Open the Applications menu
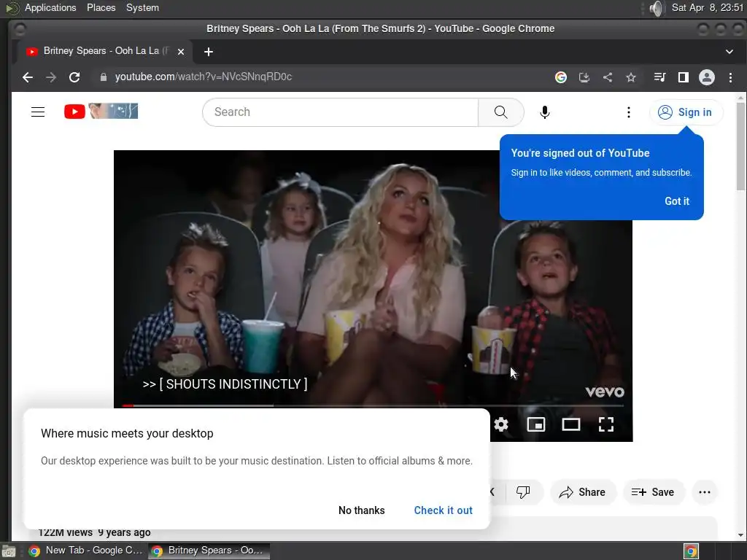The height and width of the screenshot is (560, 747). (50, 7)
